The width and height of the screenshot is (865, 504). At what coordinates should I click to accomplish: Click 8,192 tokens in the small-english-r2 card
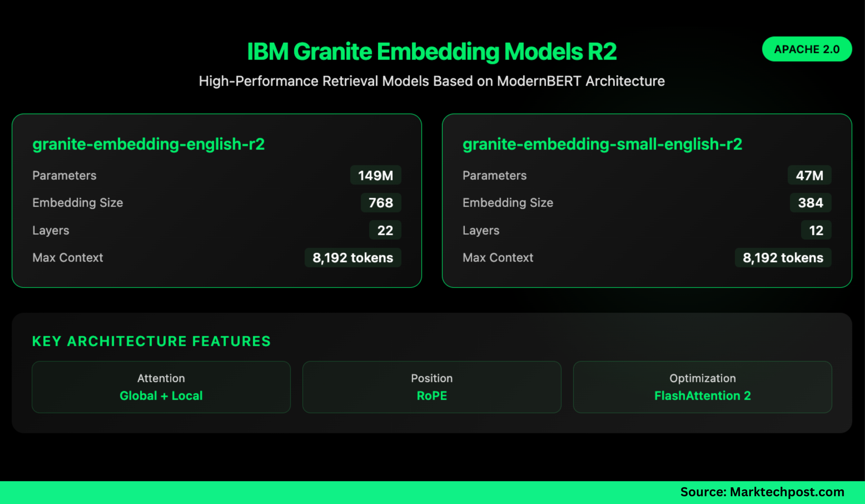pos(783,258)
